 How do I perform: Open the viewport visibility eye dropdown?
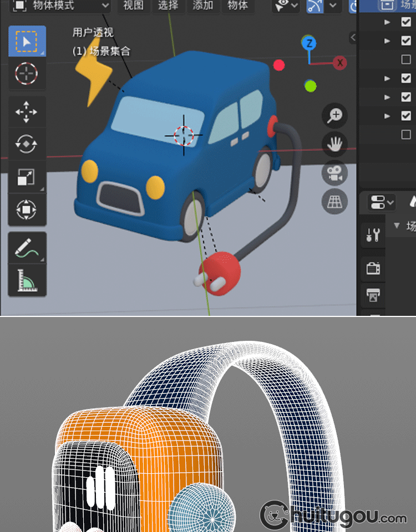coord(287,6)
